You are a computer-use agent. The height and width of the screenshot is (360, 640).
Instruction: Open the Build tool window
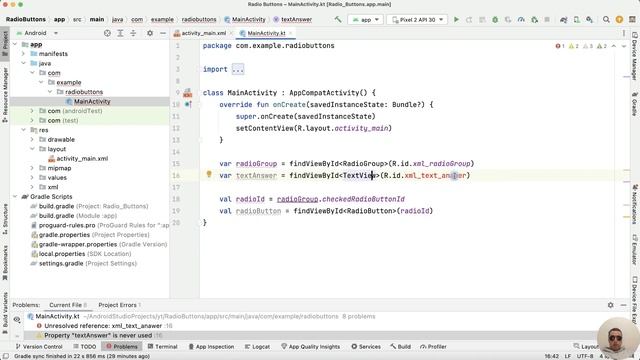(400, 347)
